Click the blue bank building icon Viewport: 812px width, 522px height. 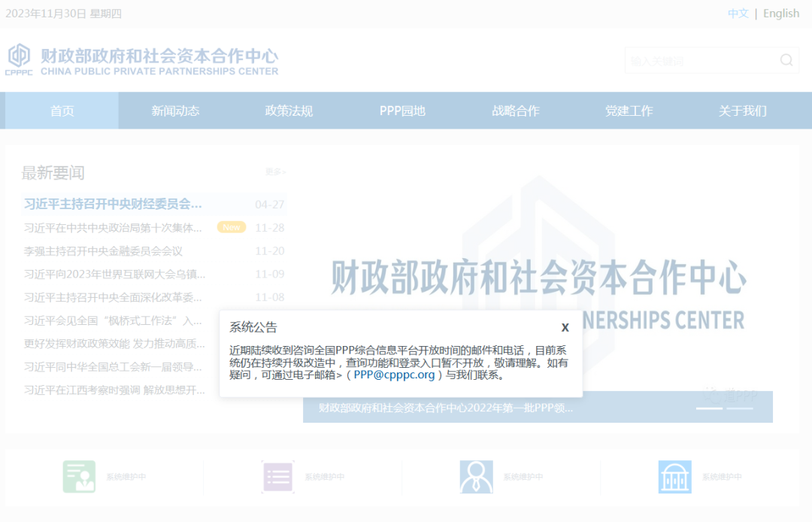[x=674, y=477]
